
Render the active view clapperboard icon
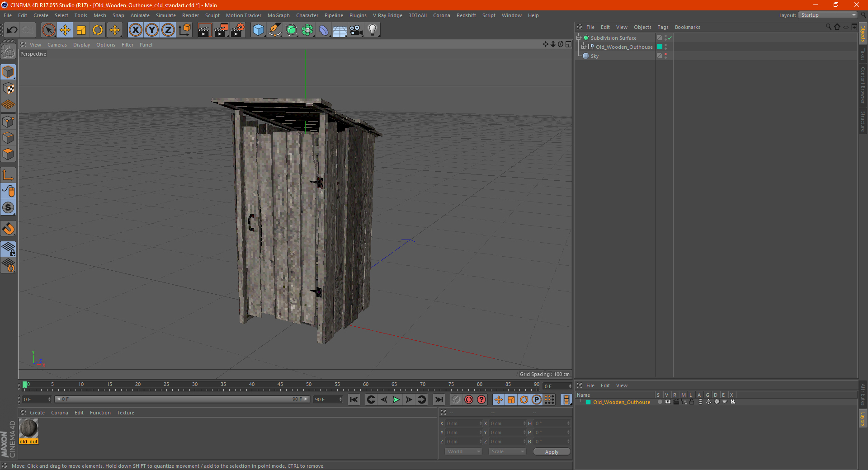pos(204,30)
